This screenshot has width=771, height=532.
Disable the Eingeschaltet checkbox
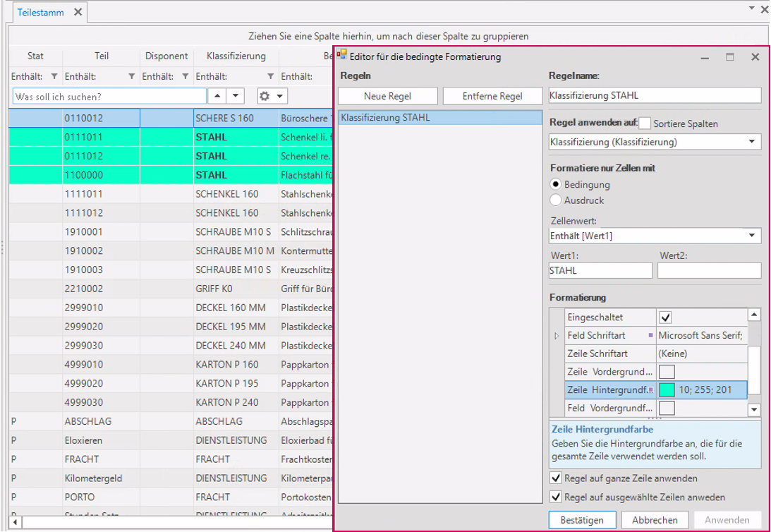665,318
